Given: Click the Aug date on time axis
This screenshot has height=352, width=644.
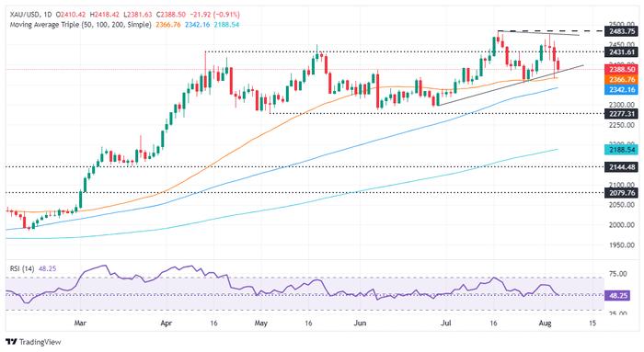Looking at the screenshot, I should [545, 324].
